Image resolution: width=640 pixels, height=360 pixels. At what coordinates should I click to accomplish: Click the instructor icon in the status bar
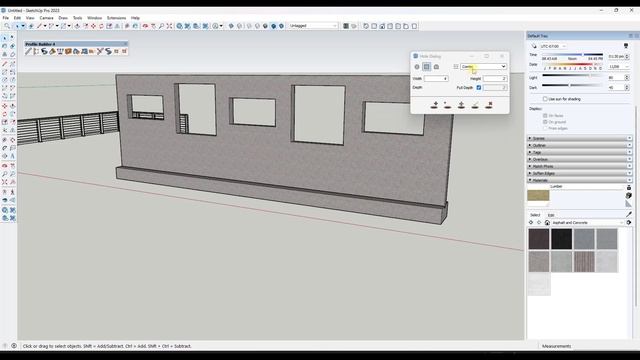tap(14, 346)
